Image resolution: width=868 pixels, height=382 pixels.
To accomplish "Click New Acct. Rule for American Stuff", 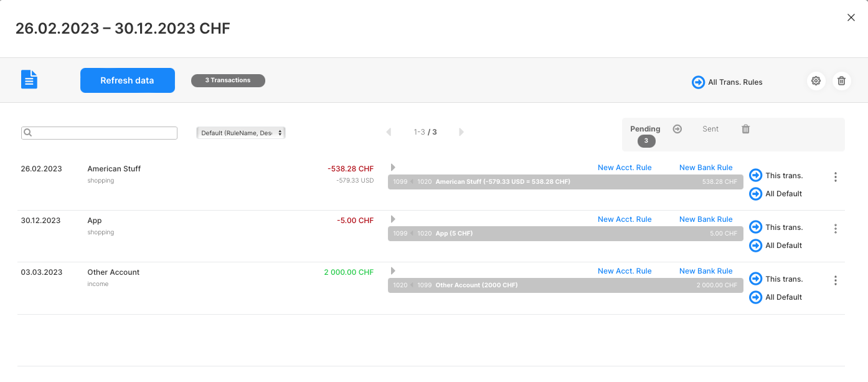I will 625,168.
